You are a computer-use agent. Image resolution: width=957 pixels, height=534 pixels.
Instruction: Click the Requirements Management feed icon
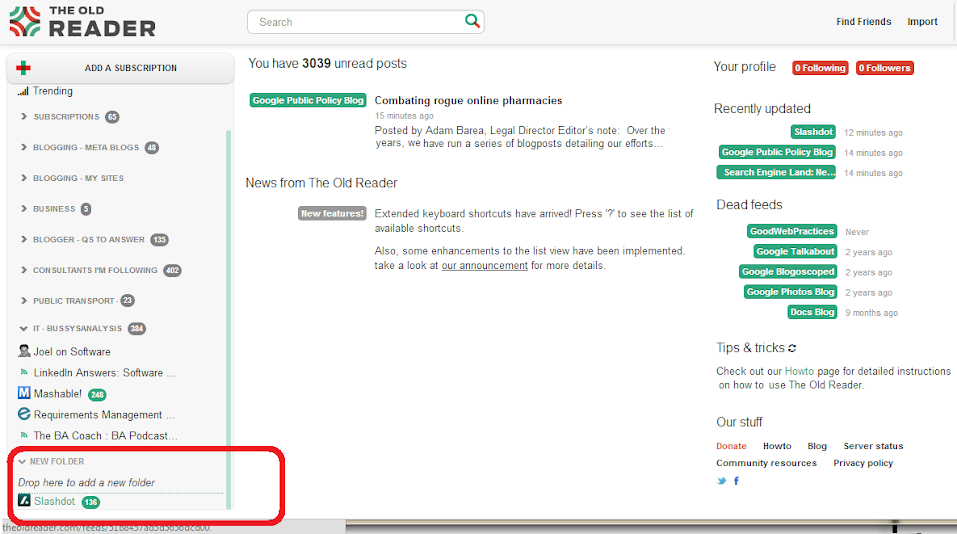click(24, 414)
